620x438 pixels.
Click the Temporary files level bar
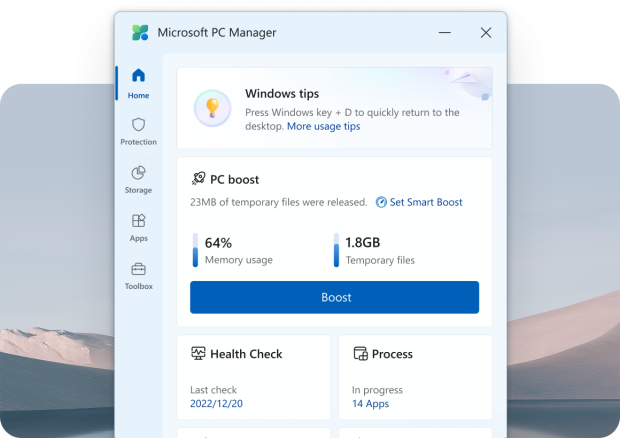336,250
